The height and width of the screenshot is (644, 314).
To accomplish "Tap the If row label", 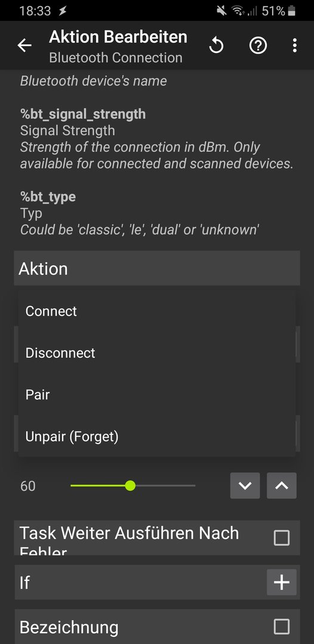I will click(24, 583).
